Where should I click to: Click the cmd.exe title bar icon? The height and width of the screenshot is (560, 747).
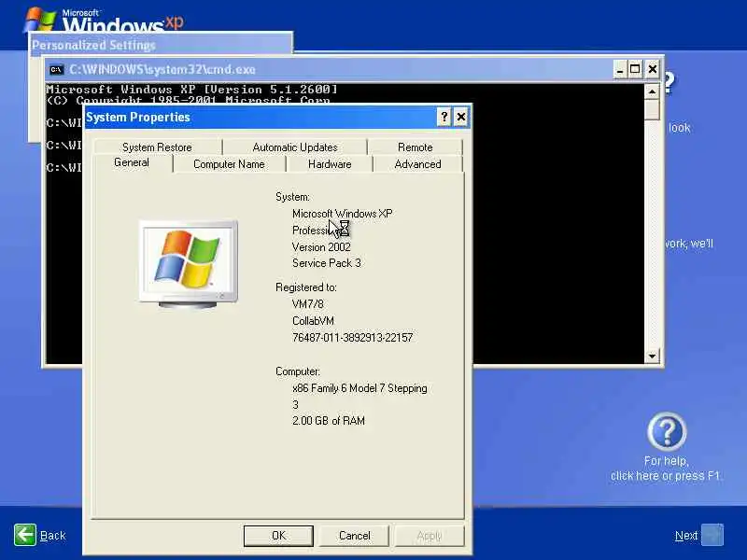56,69
